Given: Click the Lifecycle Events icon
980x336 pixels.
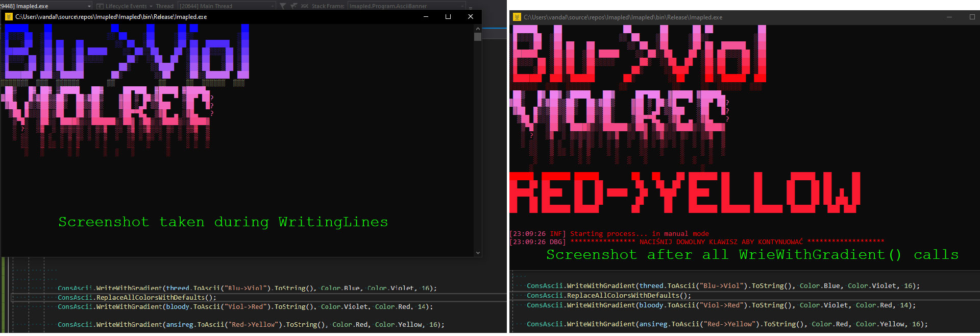Looking at the screenshot, I should [x=100, y=6].
